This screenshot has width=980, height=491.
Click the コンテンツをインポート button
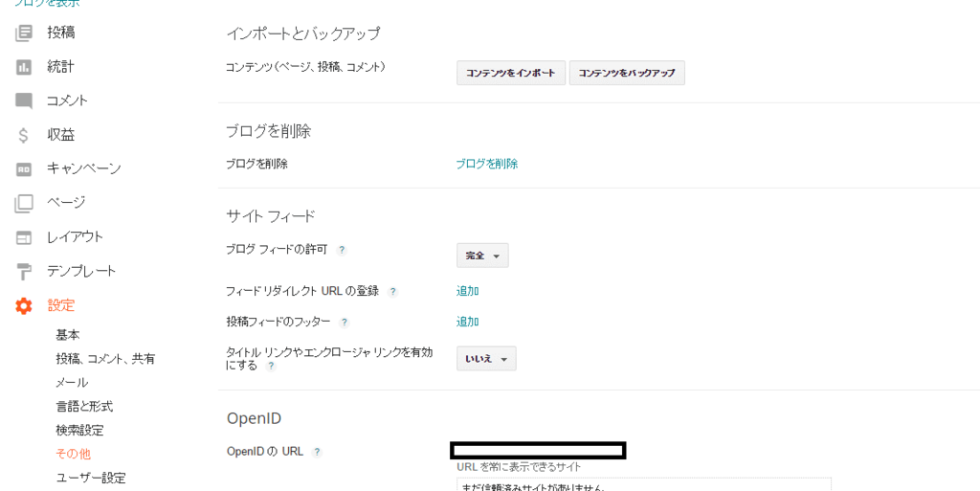511,73
